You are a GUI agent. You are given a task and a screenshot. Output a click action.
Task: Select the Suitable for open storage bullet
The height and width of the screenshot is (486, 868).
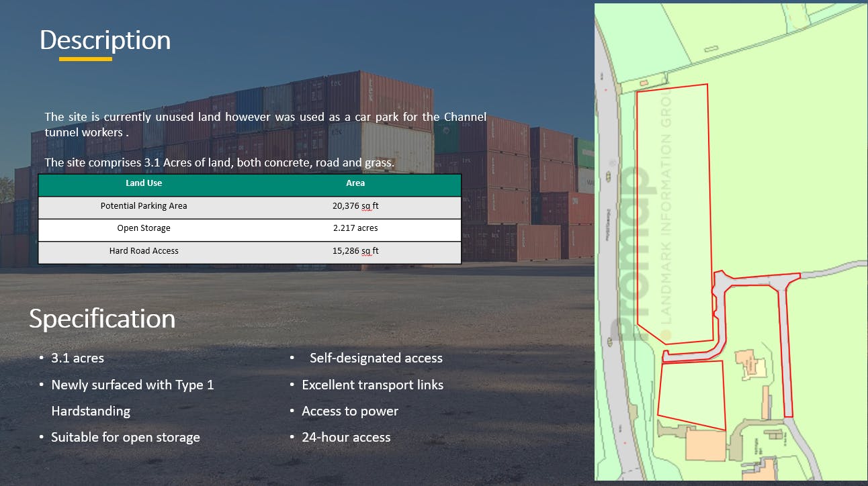coord(126,437)
